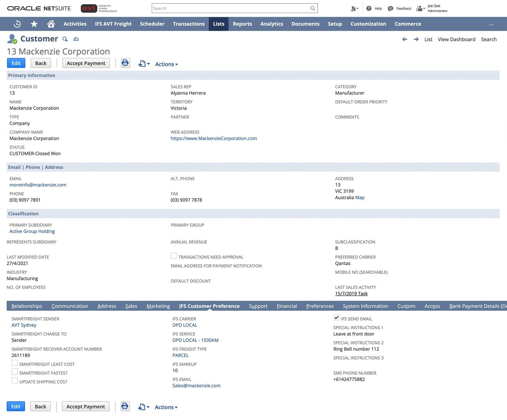Open the Reports menu
The width and height of the screenshot is (507, 420).
coord(242,24)
